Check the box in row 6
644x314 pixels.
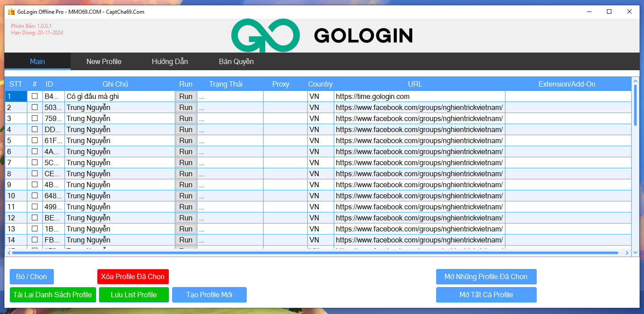[x=34, y=151]
